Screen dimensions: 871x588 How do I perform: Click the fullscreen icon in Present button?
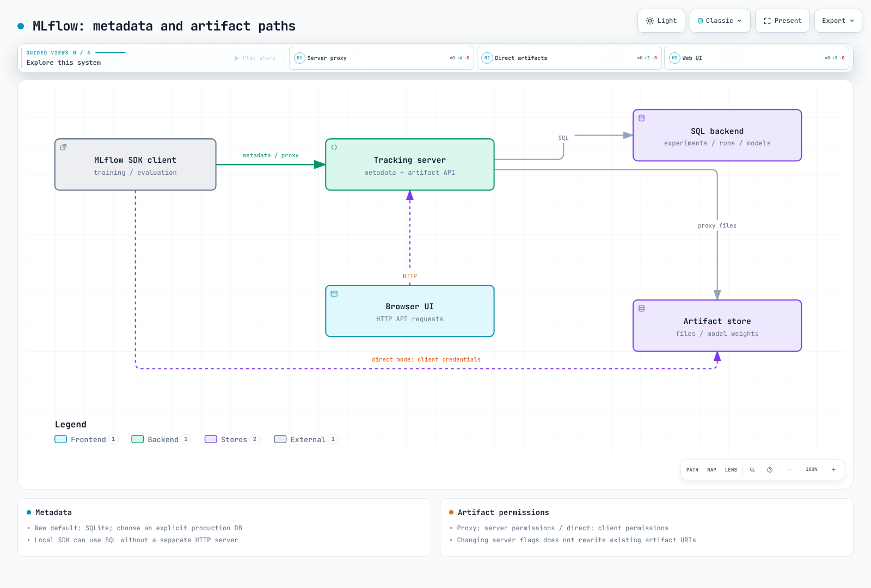[767, 21]
